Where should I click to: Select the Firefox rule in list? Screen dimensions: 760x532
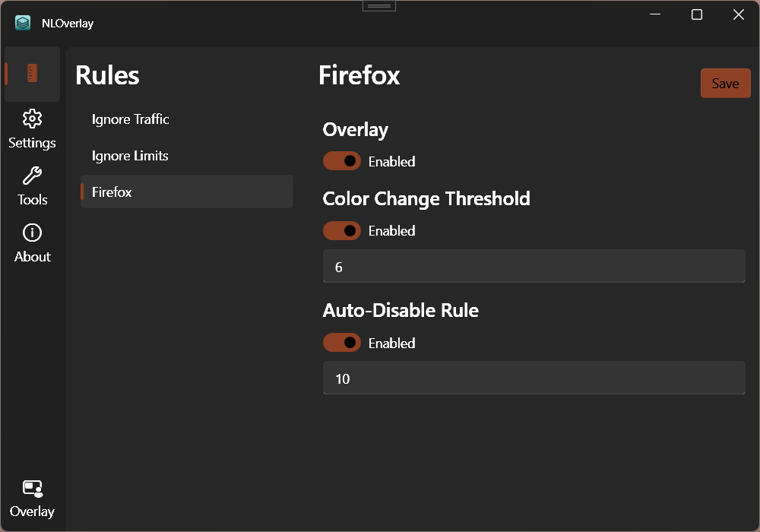(x=187, y=192)
